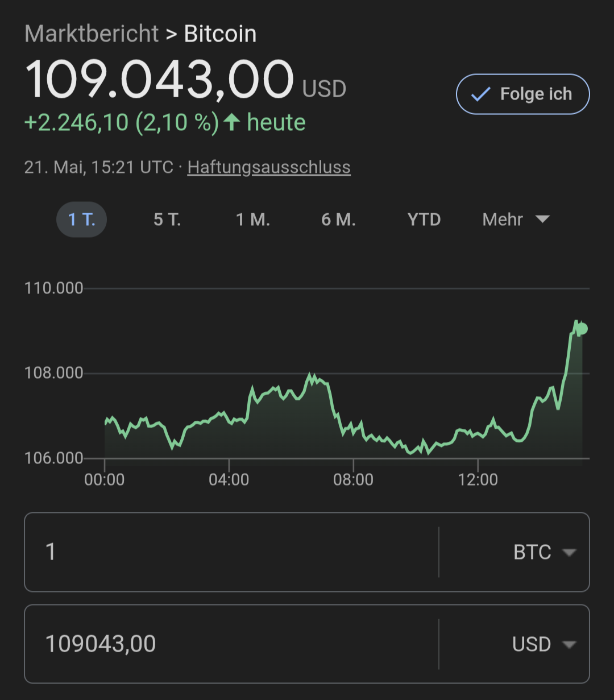
Task: Show the 1 M. chart range
Action: (x=253, y=219)
